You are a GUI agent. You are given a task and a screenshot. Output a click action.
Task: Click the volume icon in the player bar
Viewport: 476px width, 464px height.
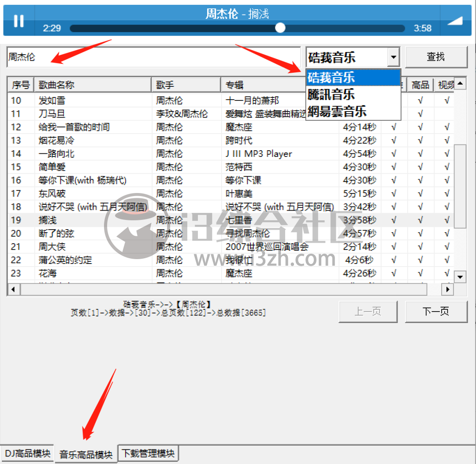455,21
